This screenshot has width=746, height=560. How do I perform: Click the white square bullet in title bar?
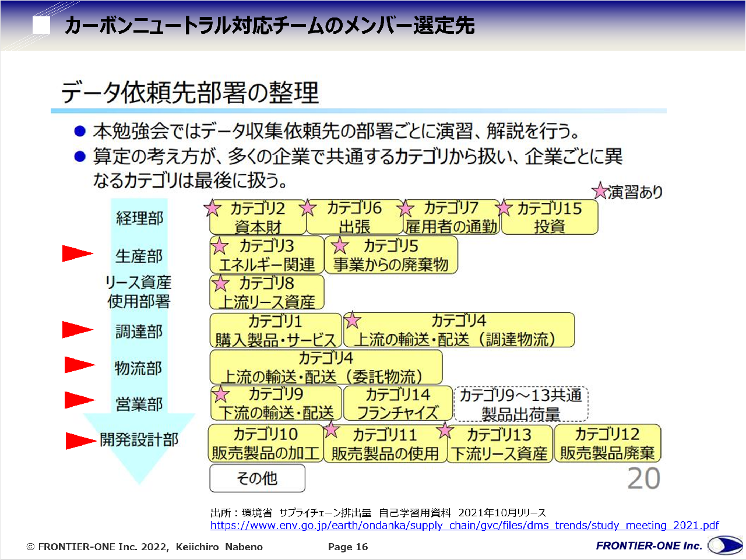[x=41, y=25]
